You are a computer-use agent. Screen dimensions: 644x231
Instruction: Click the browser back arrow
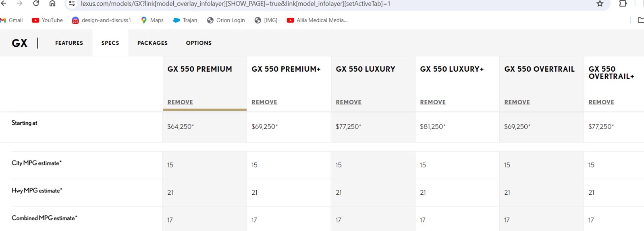(x=4, y=3)
